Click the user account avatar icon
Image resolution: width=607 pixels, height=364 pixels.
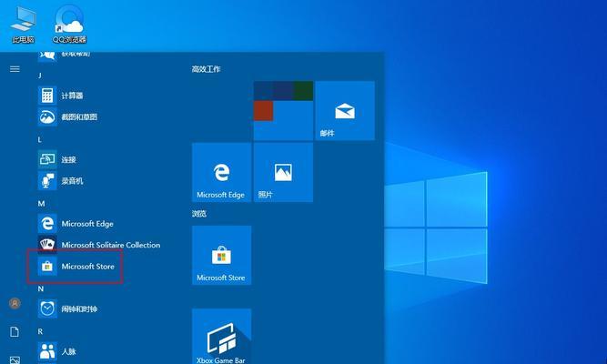coord(15,303)
